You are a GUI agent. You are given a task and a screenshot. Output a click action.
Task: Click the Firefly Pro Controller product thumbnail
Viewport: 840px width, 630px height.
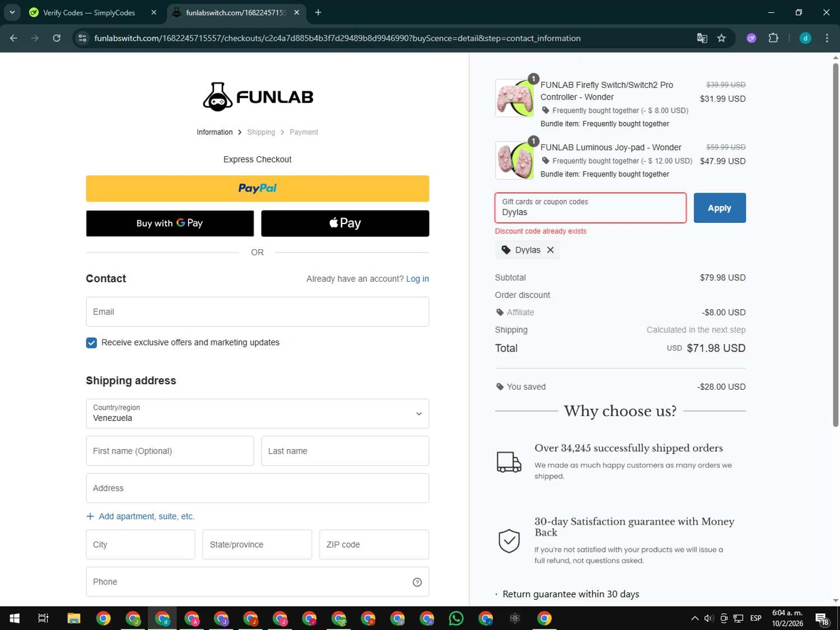tap(515, 98)
